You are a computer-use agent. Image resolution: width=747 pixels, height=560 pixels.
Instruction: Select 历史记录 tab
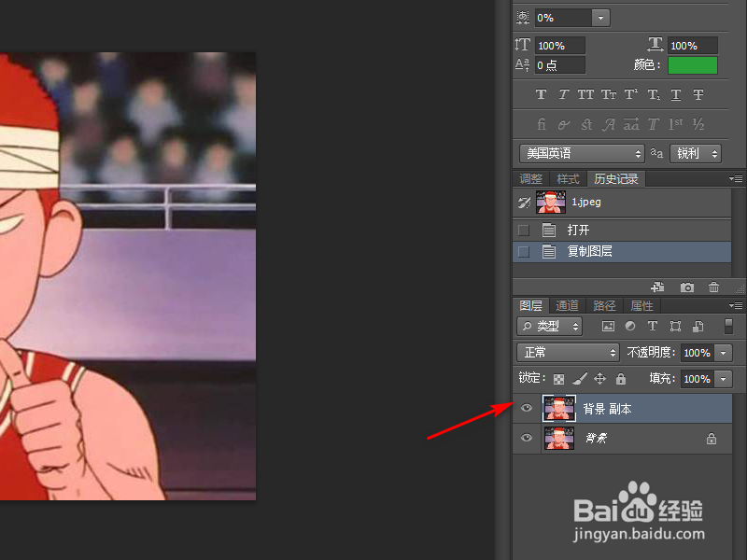click(x=616, y=179)
